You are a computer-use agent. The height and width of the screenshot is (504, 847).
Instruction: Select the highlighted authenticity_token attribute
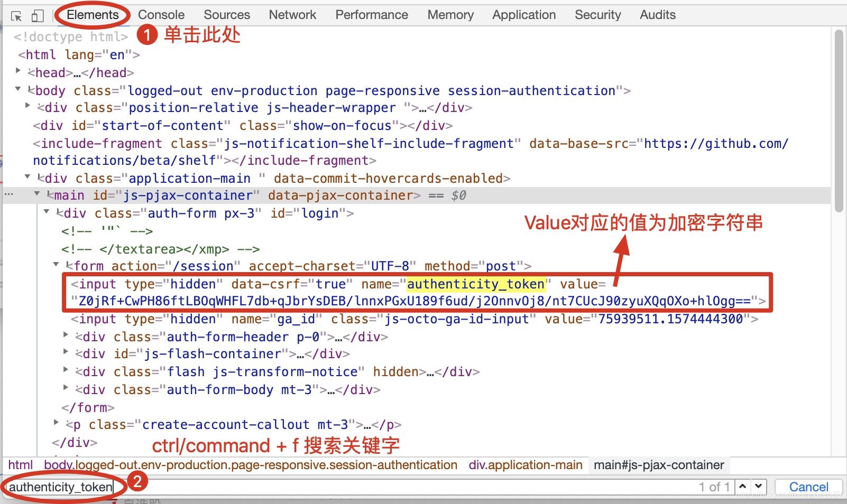pyautogui.click(x=475, y=284)
